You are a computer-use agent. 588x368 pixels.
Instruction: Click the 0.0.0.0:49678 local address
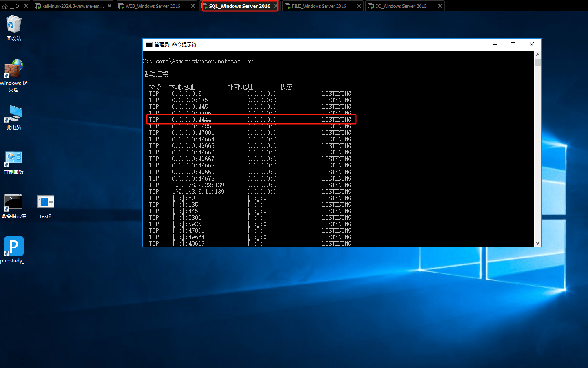coord(193,178)
